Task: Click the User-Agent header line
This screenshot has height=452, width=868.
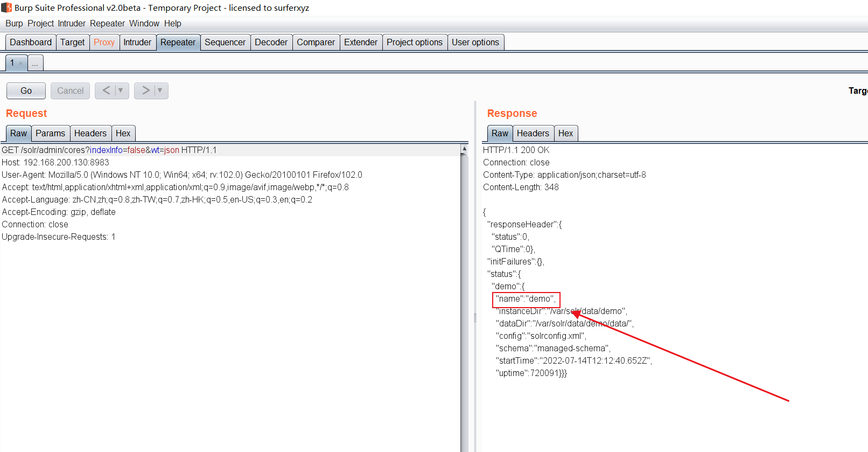Action: pos(182,175)
